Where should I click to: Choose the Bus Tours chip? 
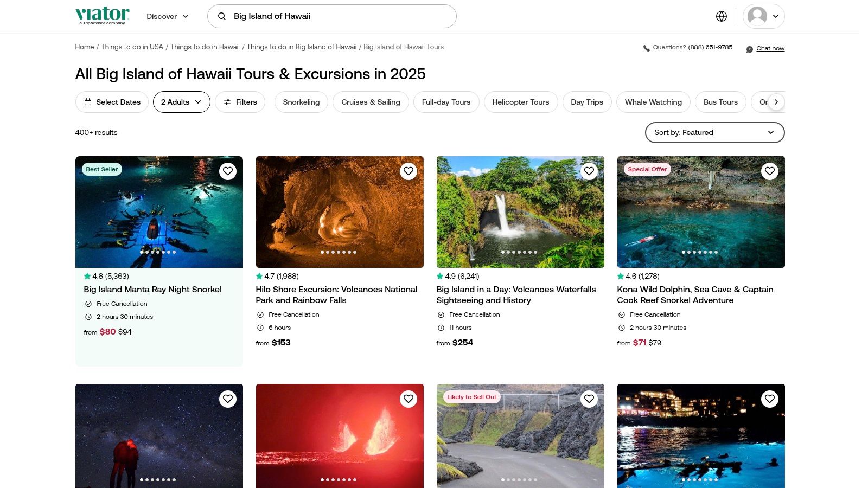point(720,102)
